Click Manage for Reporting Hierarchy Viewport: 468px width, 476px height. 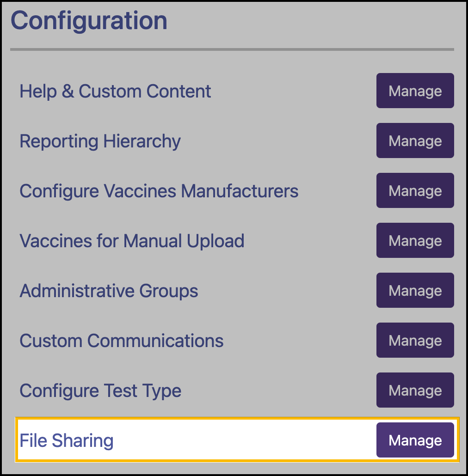click(415, 140)
